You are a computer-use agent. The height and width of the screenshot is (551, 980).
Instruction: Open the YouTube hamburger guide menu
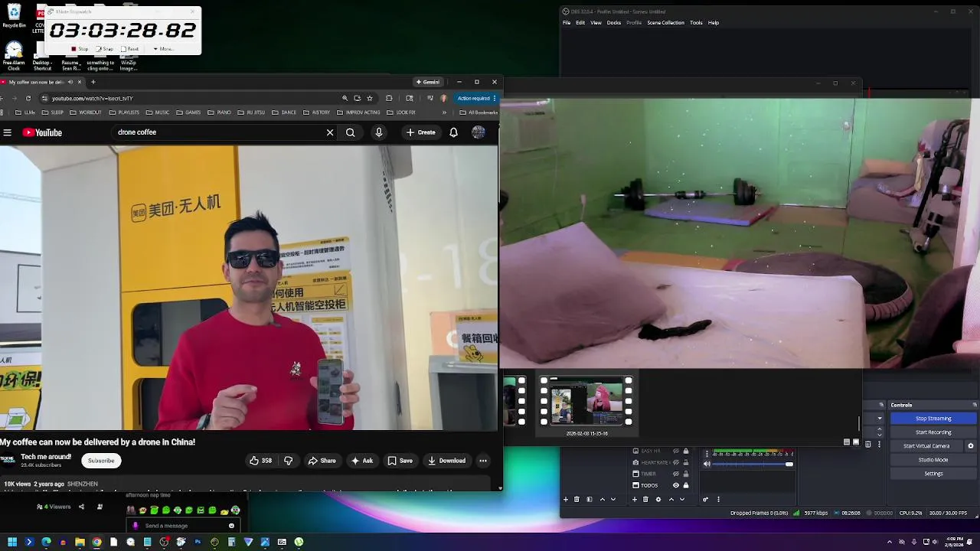(x=7, y=132)
